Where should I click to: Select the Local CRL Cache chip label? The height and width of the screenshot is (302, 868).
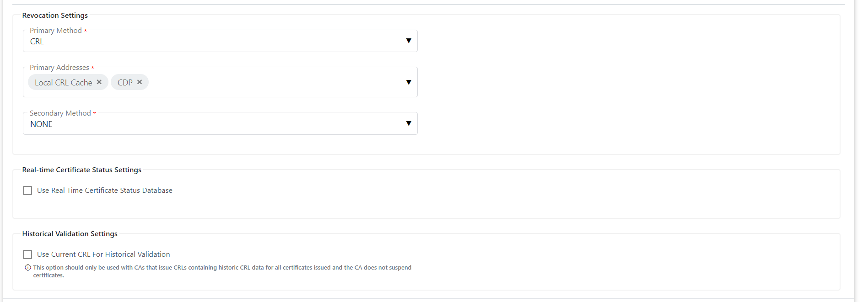pyautogui.click(x=63, y=83)
